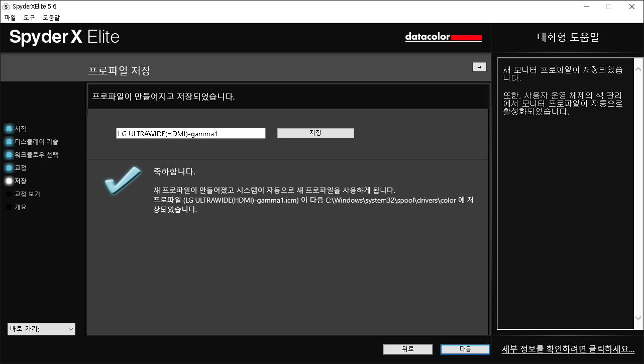644x364 pixels.
Task: Open the 도구 menu
Action: click(29, 18)
